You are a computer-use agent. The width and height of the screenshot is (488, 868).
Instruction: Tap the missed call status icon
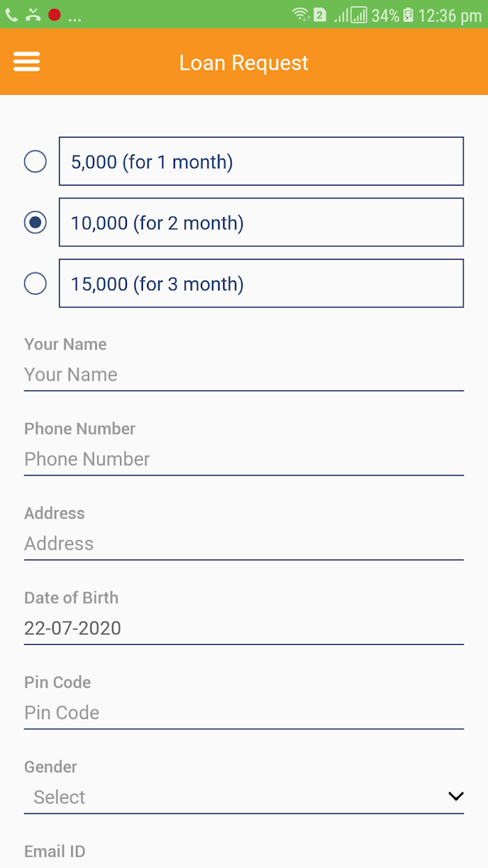point(33,15)
